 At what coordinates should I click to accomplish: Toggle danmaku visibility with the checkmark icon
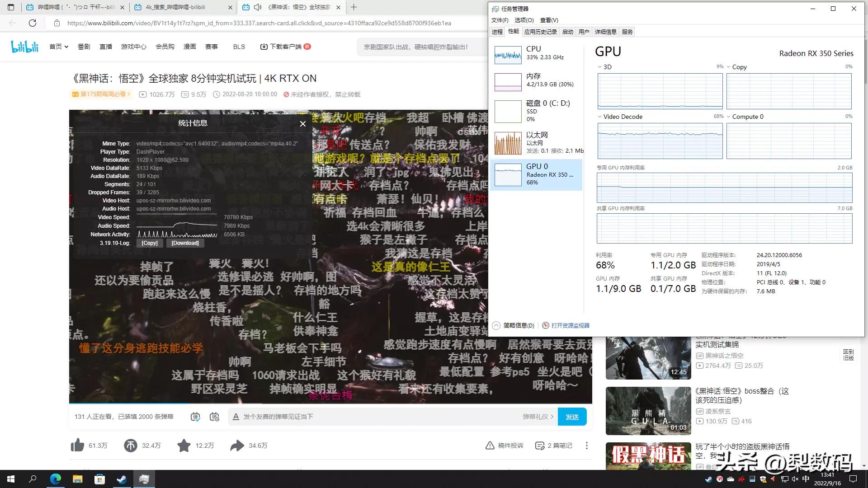click(195, 417)
